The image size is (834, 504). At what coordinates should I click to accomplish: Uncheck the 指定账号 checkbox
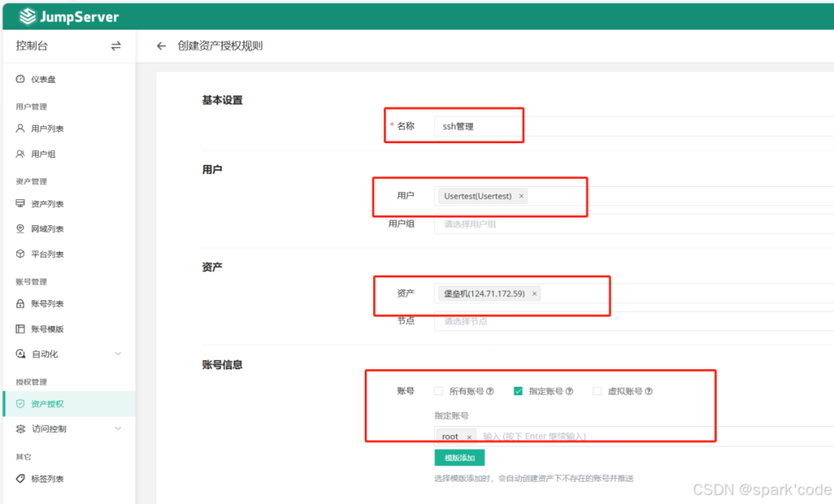517,391
